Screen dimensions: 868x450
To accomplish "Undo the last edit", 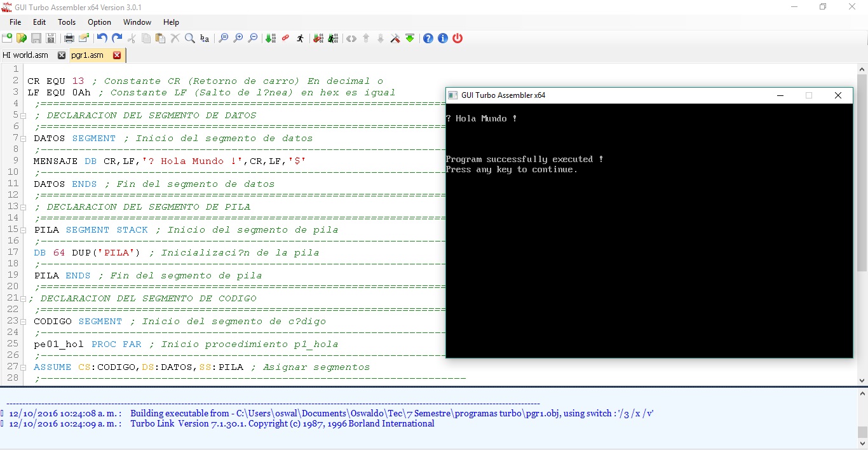I will [x=101, y=38].
